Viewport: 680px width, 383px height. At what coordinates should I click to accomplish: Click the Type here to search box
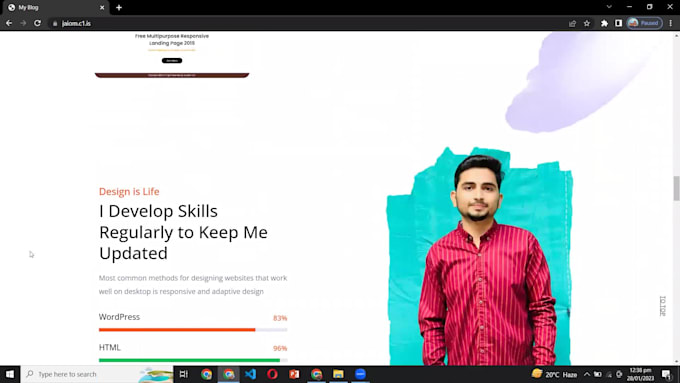[97, 374]
